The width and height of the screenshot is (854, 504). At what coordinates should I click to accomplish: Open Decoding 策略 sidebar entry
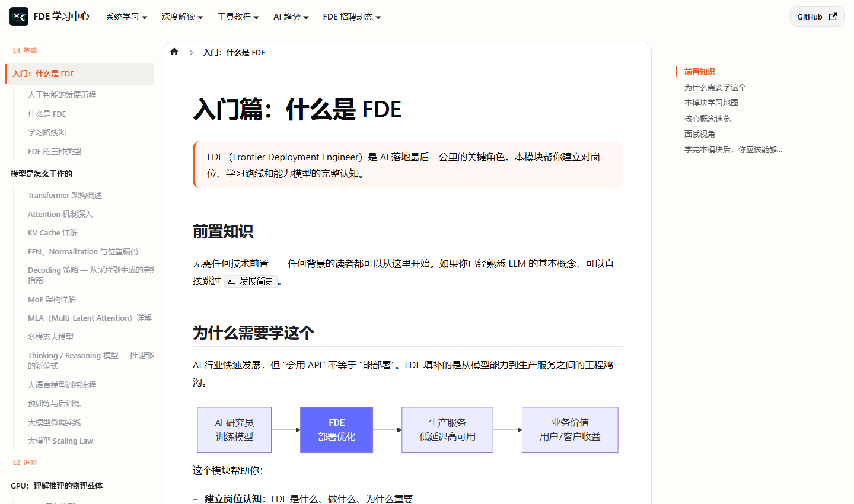[x=91, y=275]
